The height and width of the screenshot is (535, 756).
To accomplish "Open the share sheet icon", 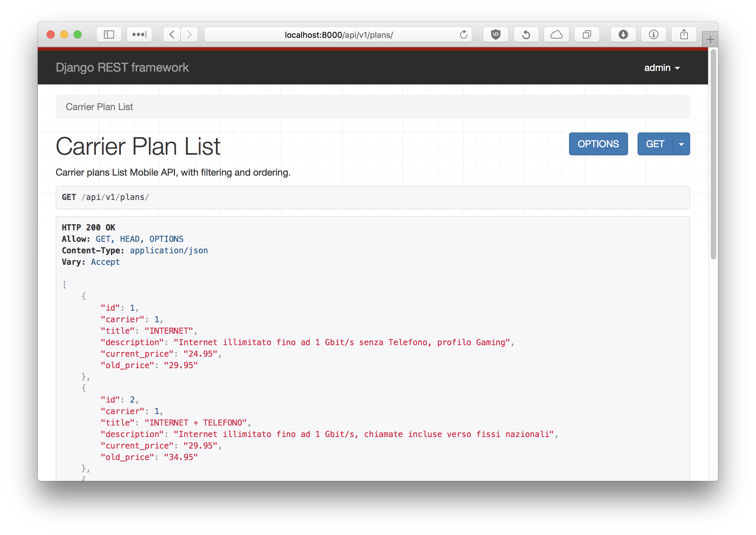I will [684, 34].
